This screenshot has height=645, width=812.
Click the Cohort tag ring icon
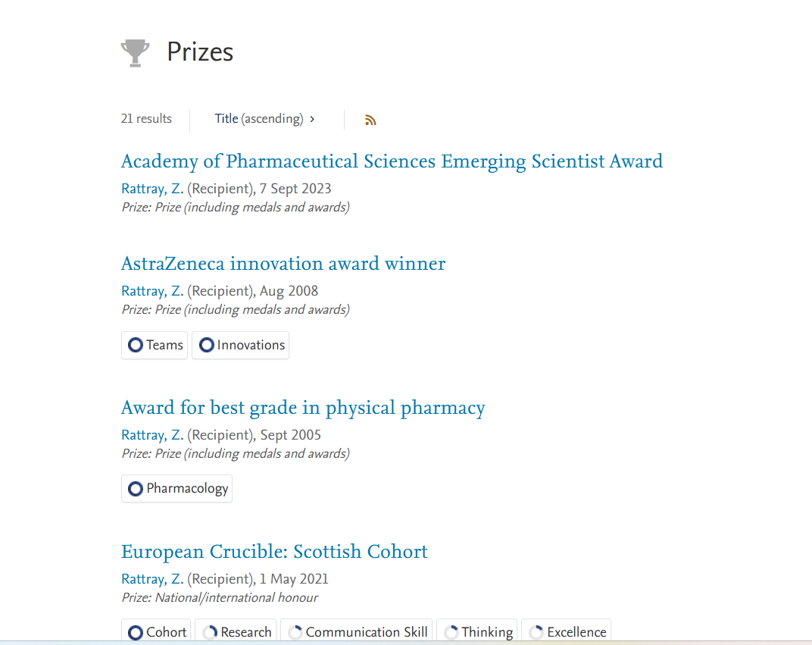click(x=136, y=632)
